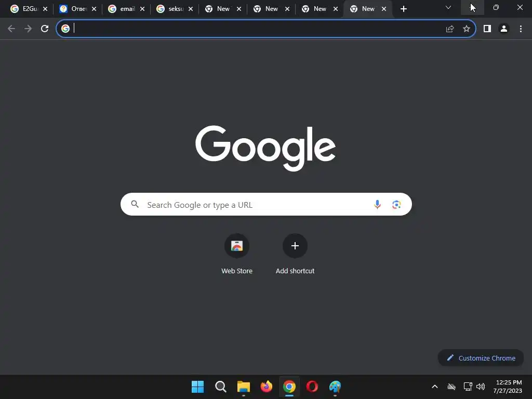The height and width of the screenshot is (399, 532).
Task: Close the email tab
Action: click(142, 9)
